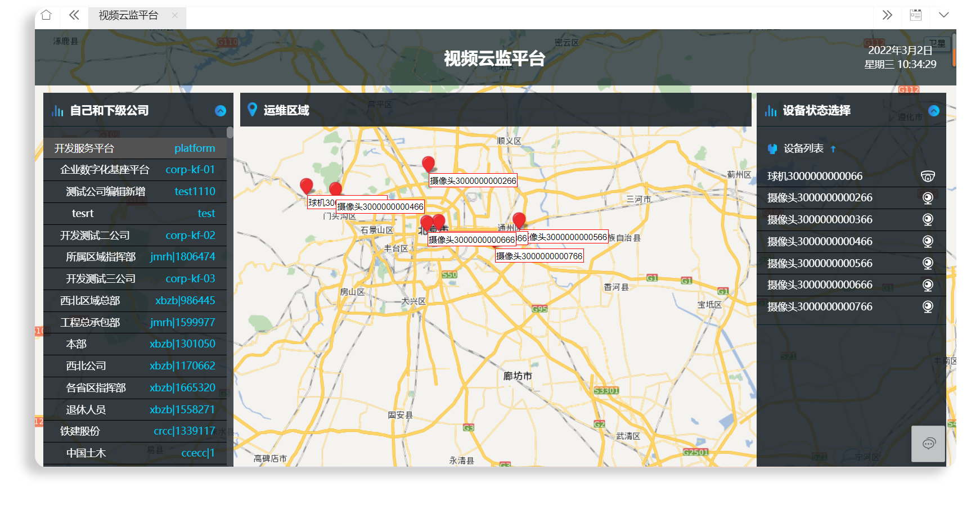Collapse the 自己和下级公司 panel
The height and width of the screenshot is (506, 980).
(221, 111)
